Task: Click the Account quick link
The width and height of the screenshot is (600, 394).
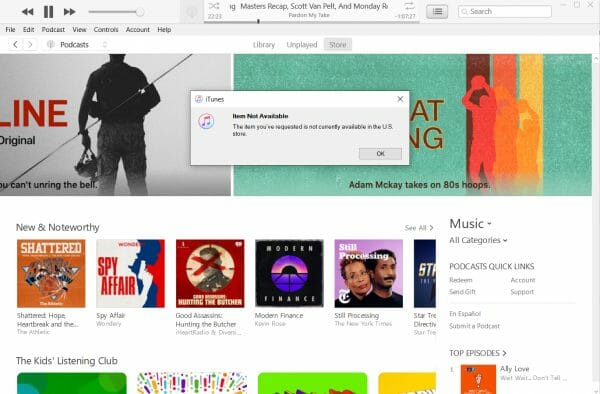Action: [523, 280]
